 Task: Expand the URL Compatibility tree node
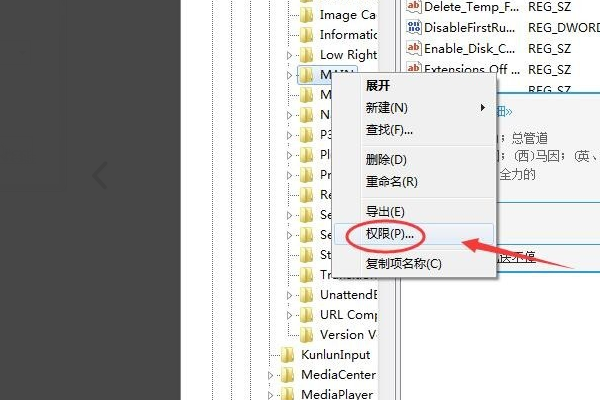(290, 315)
